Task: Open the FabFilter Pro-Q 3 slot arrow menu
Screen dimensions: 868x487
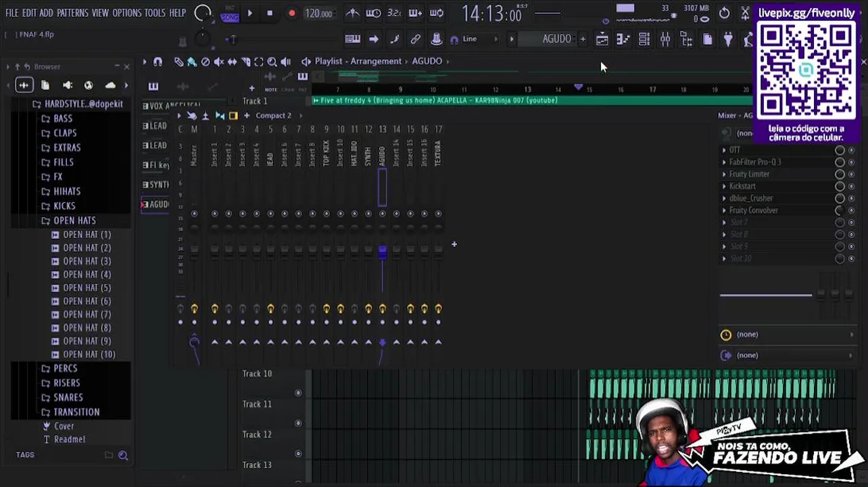Action: click(x=724, y=162)
